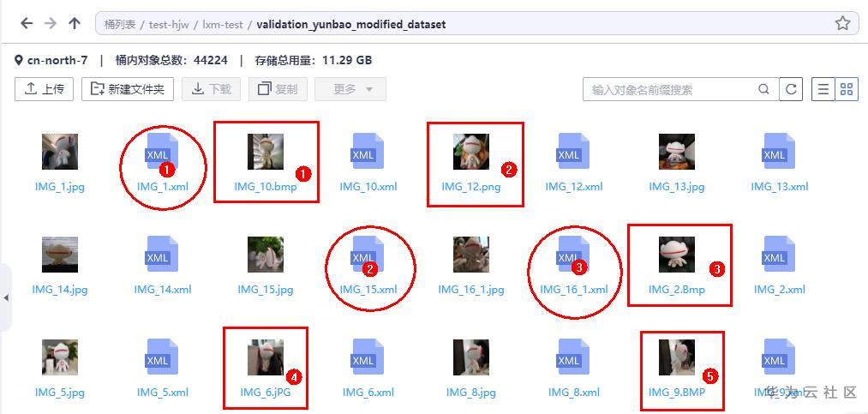Viewport: 868px width, 414px height.
Task: Click the 新建文件夹 new folder button
Action: (x=128, y=89)
